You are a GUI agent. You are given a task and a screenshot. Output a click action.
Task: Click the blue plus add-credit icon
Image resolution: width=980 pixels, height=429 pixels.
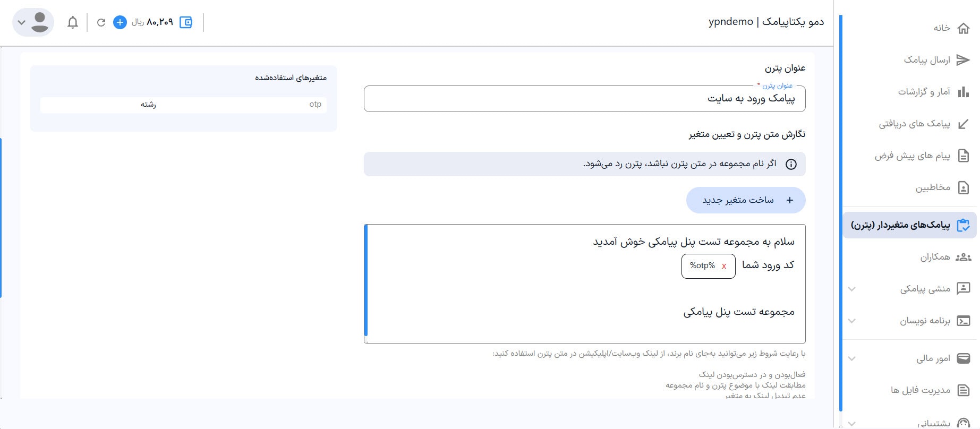120,22
